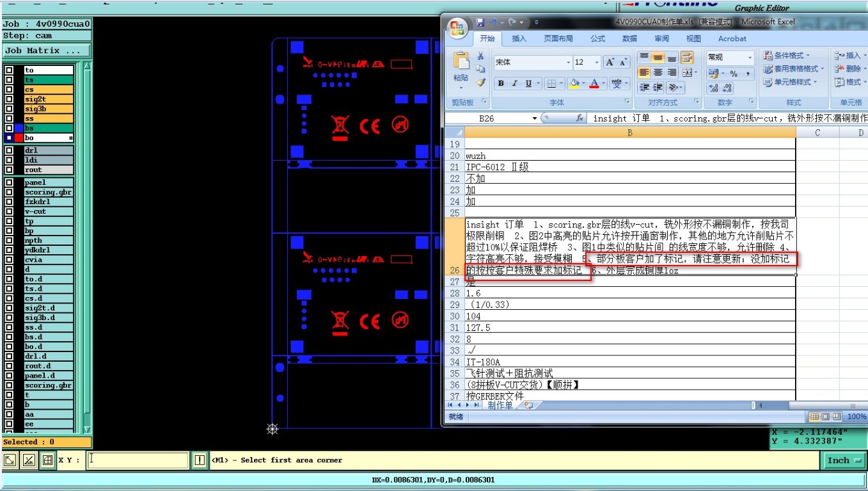Open the Acrobat ribbon tab
868x491 pixels.
coord(732,39)
